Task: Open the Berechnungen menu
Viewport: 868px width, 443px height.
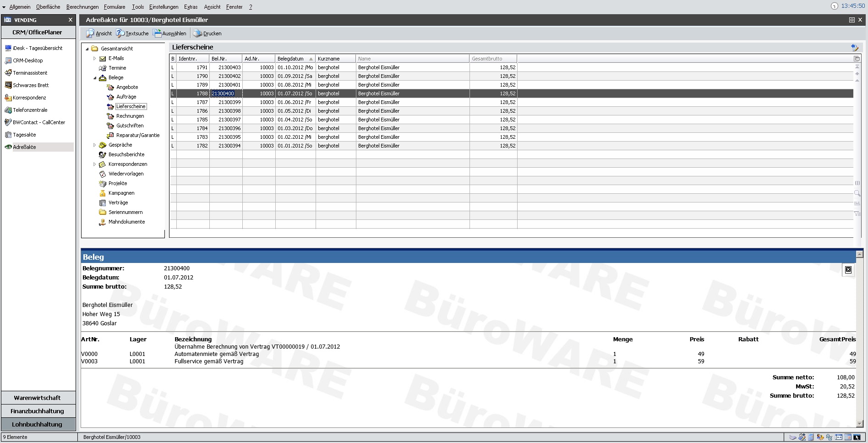Action: coord(82,7)
